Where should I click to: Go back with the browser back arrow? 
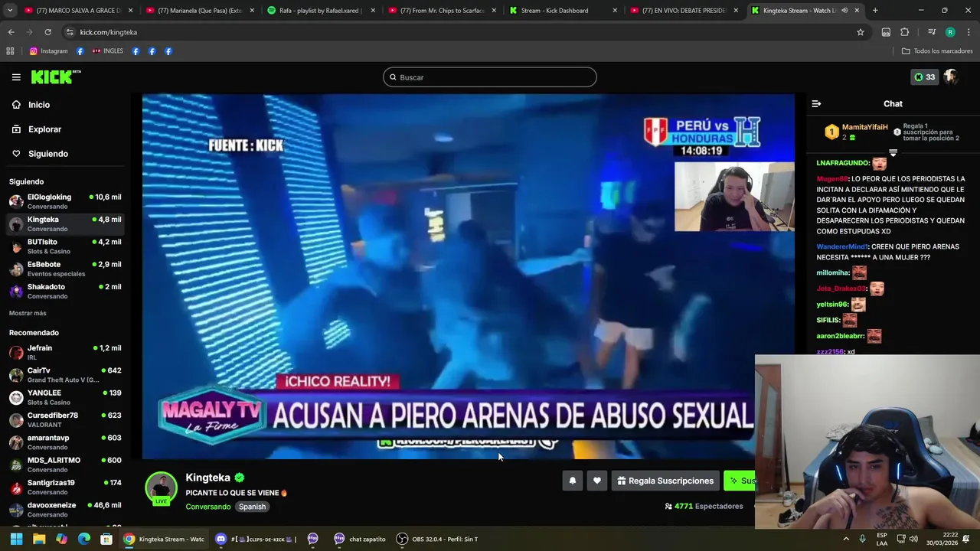pyautogui.click(x=11, y=32)
